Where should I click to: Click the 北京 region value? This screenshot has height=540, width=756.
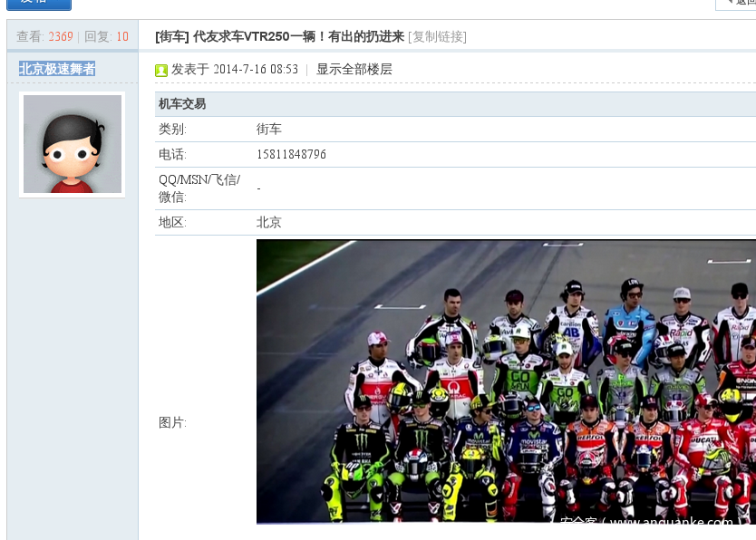click(268, 222)
